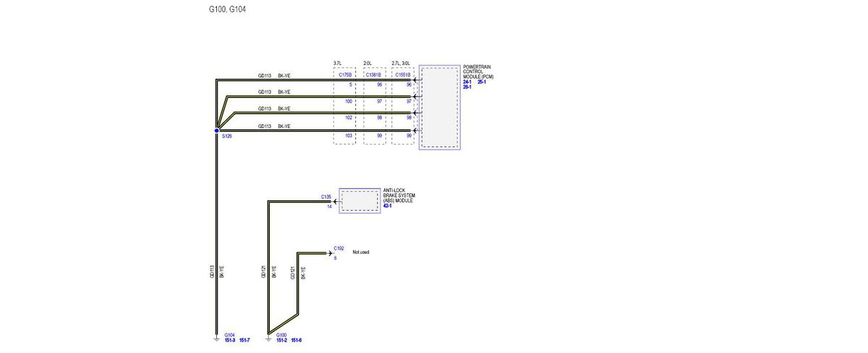Click the POWERTRAIN CONTROL MODULE (PCM) label
Viewport: 868px width, 353px height.
coord(478,72)
